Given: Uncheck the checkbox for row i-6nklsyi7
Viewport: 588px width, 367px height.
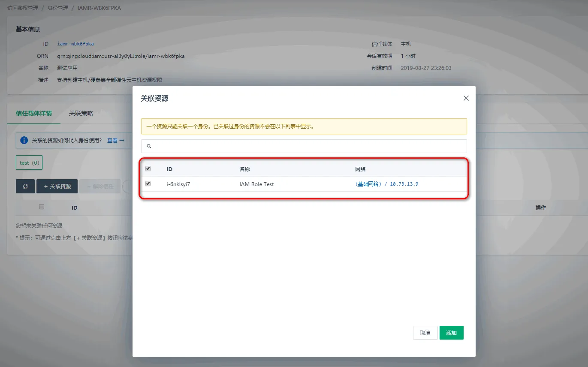Looking at the screenshot, I should pyautogui.click(x=148, y=183).
